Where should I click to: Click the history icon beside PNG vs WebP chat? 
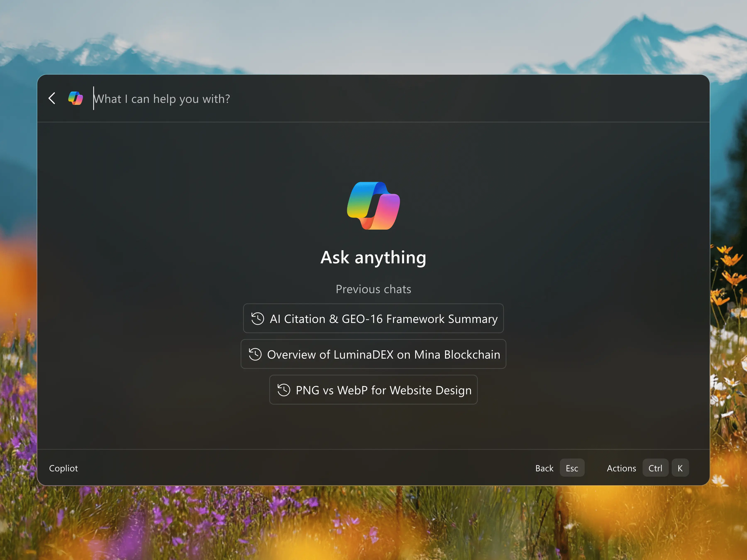pos(284,390)
